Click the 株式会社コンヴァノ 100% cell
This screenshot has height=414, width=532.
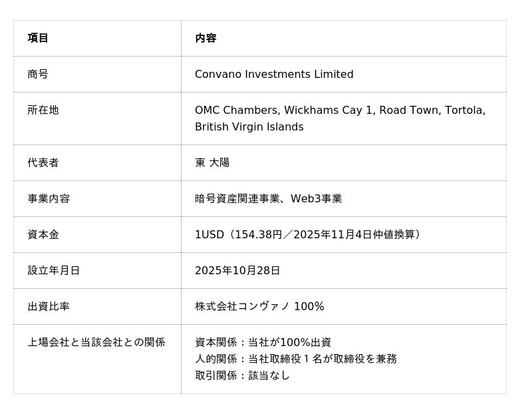(x=259, y=306)
